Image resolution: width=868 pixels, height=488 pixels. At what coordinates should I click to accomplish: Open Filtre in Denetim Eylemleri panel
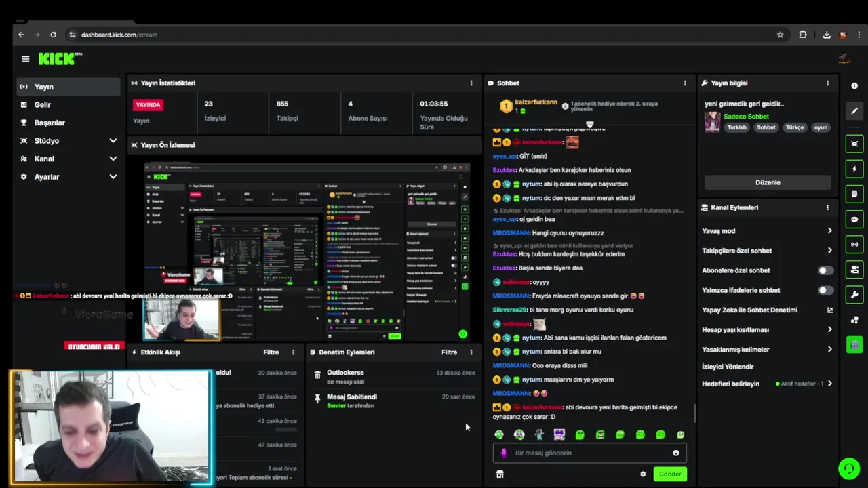[x=449, y=352]
